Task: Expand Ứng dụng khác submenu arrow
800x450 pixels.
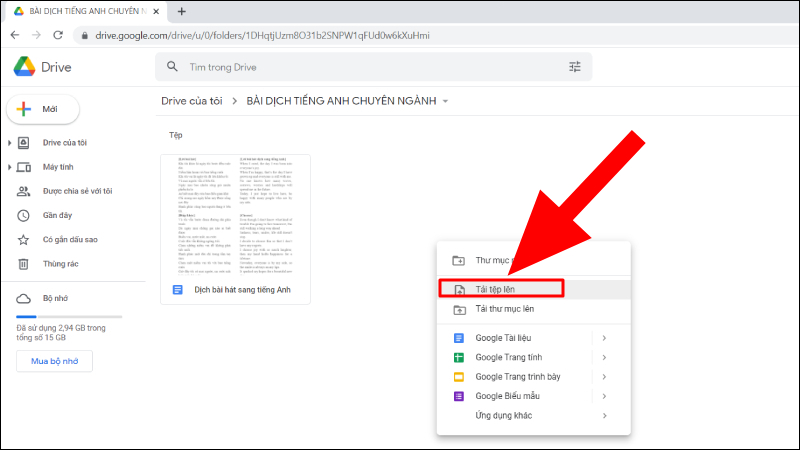Action: [x=604, y=415]
